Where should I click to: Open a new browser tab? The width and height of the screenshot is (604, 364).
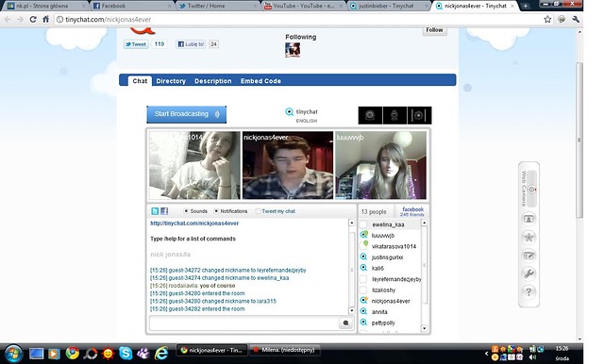click(x=525, y=6)
